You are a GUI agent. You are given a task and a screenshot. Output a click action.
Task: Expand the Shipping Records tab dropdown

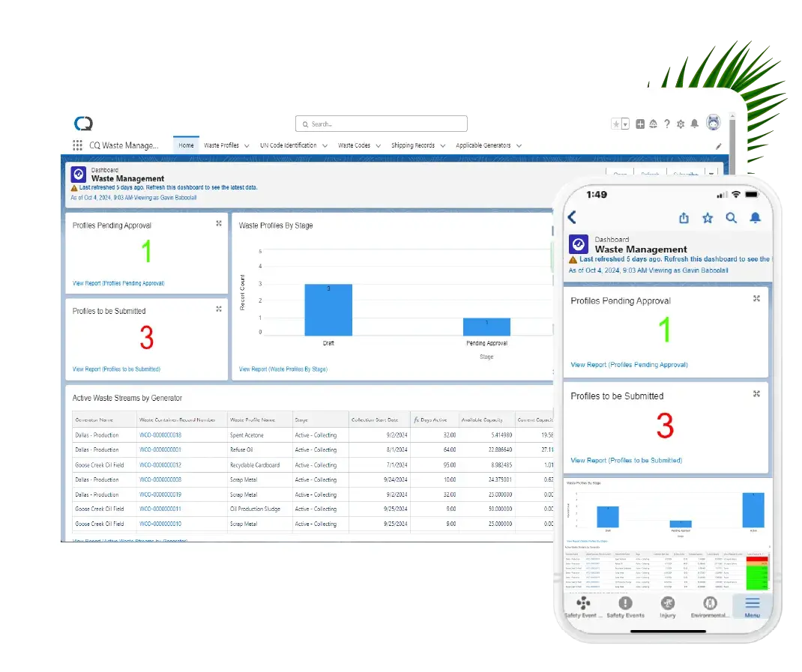point(443,146)
